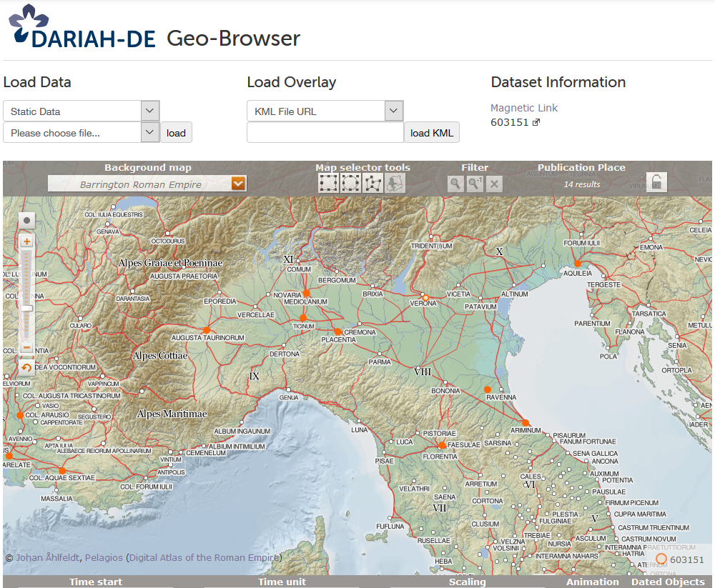The image size is (715, 588).
Task: Click the 'Background map' label
Action: click(148, 167)
